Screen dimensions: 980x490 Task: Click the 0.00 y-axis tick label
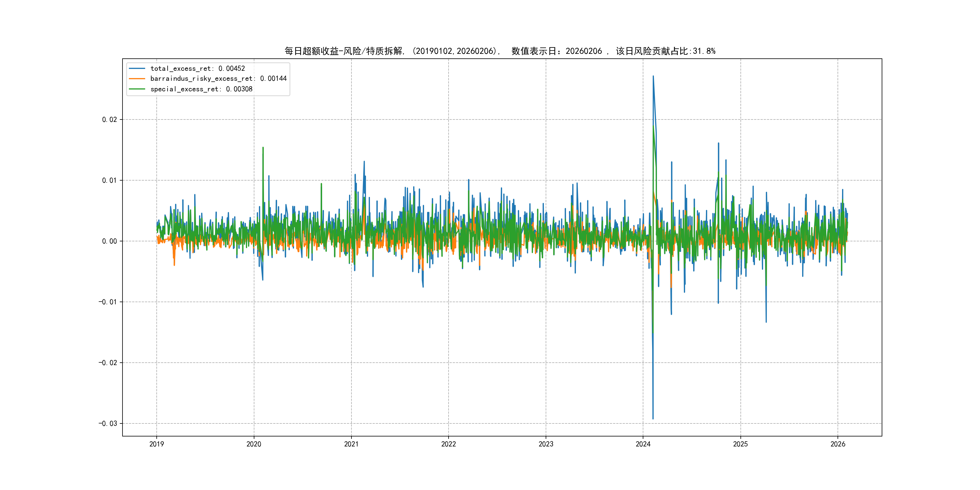pos(109,241)
